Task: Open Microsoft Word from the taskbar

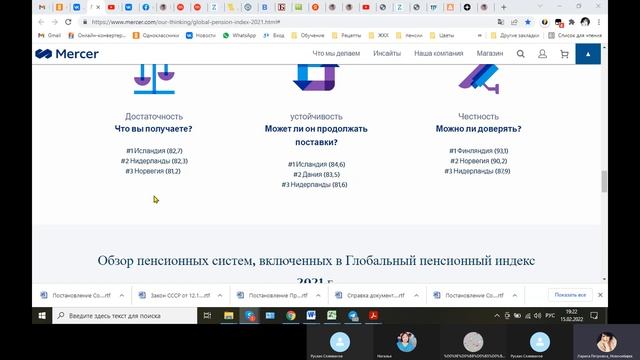Action: coord(311,316)
